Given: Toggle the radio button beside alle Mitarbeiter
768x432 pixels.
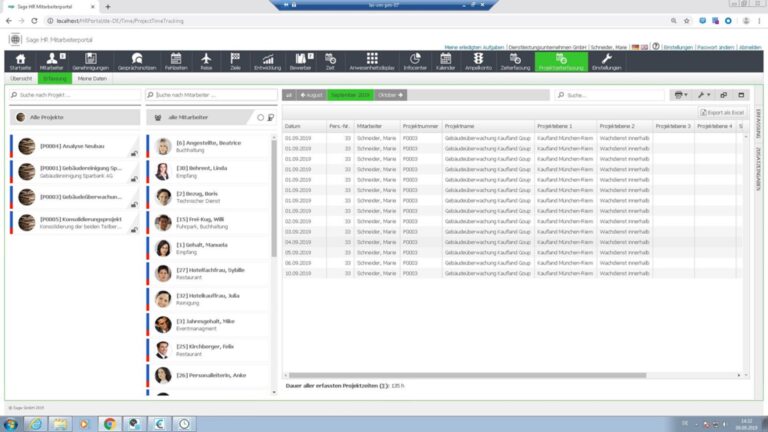Looking at the screenshot, I should 261,117.
